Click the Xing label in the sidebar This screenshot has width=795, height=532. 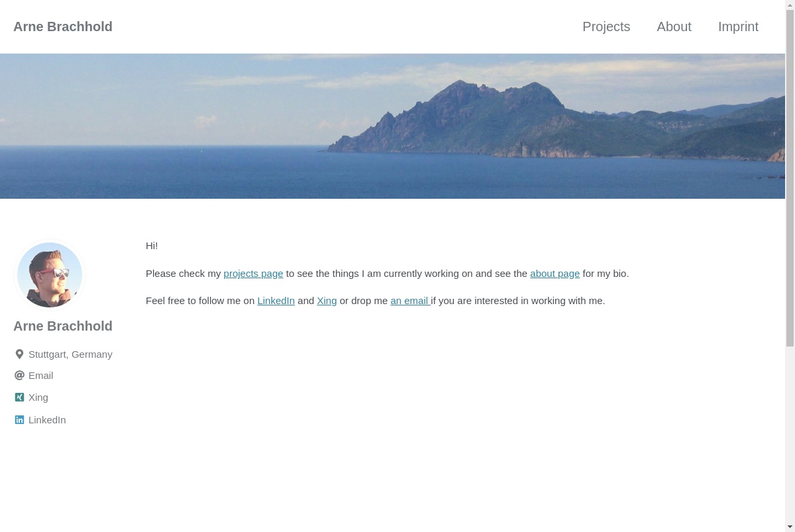38,398
